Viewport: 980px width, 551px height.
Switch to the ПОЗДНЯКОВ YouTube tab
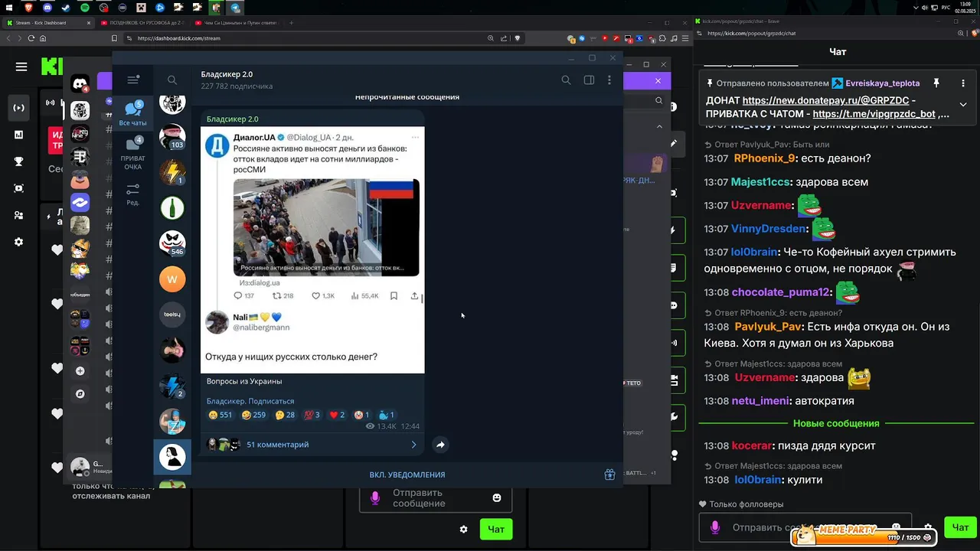tap(142, 23)
